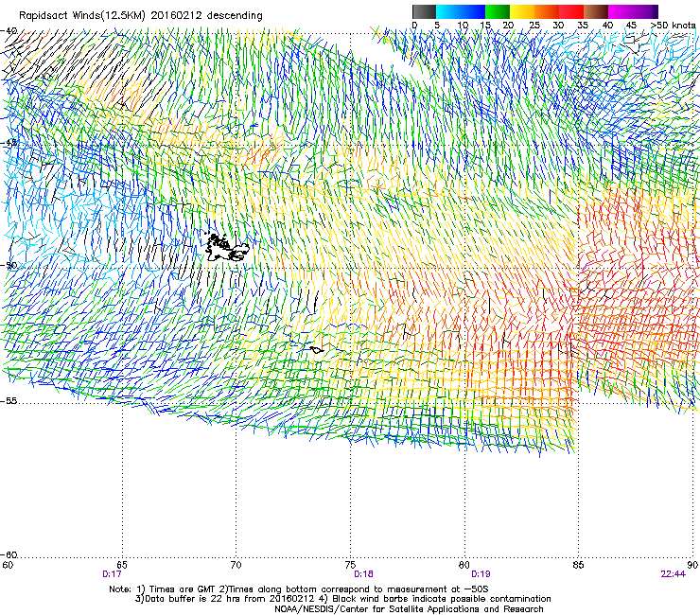Click the 'Data buffer is 22 hrs' note line
Image resolution: width=700 pixels, height=615 pixels.
(343, 599)
